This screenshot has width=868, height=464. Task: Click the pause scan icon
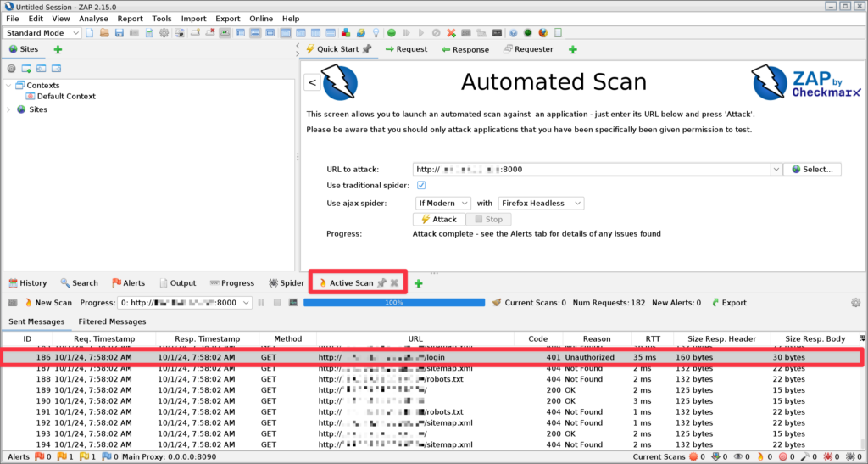(261, 303)
